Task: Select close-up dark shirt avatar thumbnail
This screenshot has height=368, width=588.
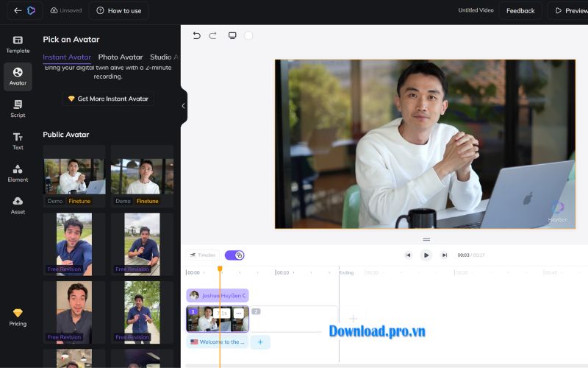Action: (x=74, y=312)
